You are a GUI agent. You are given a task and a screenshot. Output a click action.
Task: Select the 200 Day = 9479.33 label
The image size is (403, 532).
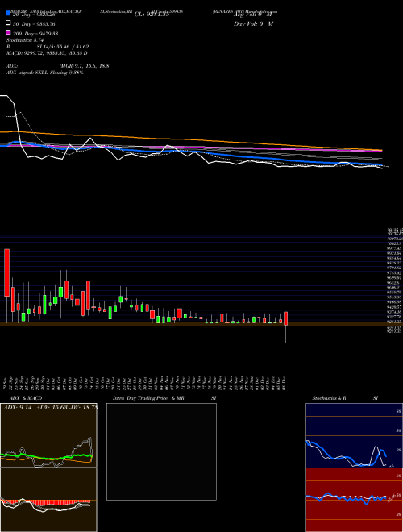point(35,34)
